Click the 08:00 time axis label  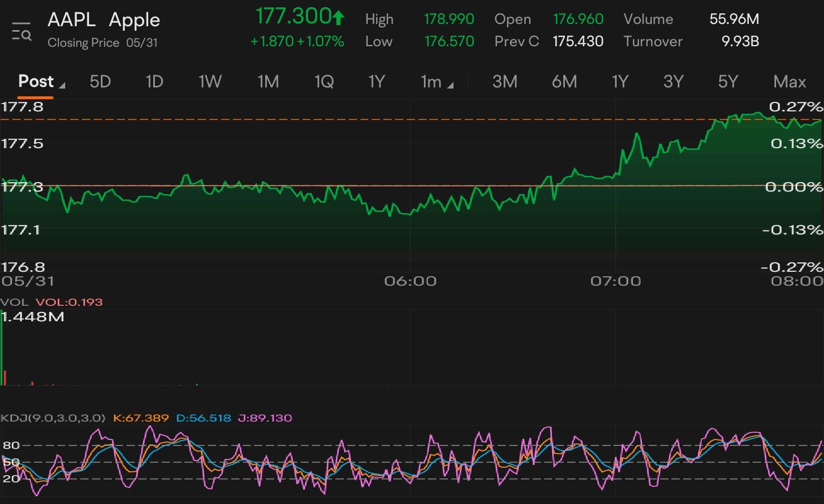(x=797, y=281)
